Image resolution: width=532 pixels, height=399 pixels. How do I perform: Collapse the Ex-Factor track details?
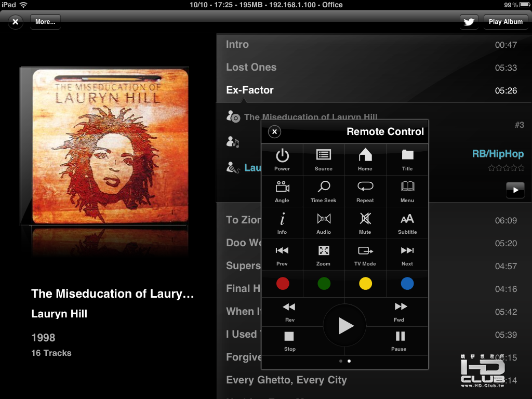click(374, 90)
